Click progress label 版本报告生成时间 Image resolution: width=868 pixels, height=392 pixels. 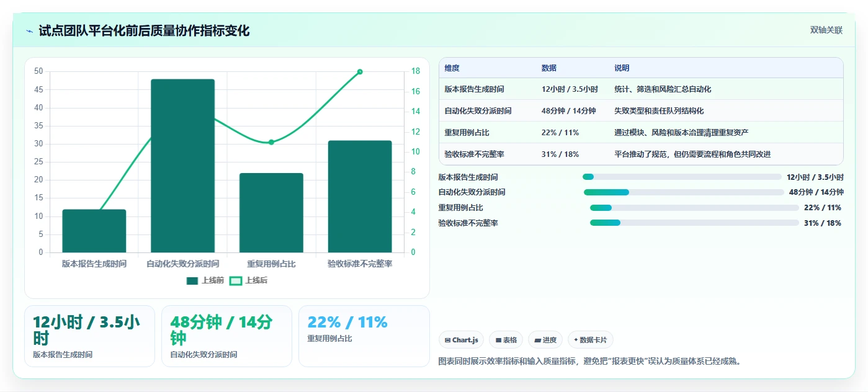(x=468, y=177)
